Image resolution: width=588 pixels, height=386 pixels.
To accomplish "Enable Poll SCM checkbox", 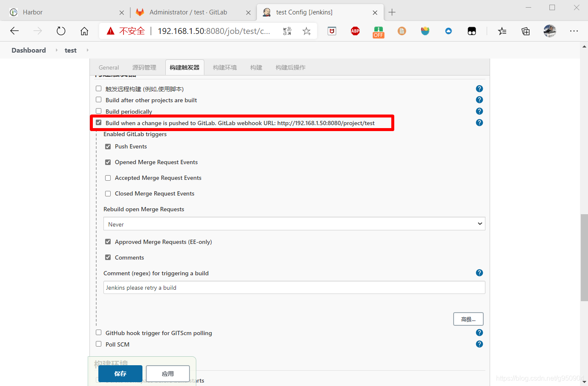I will point(99,344).
